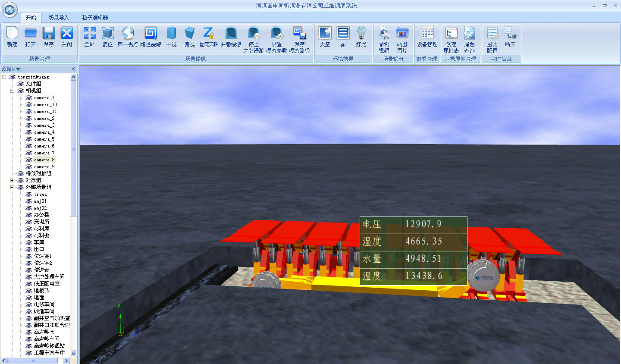Close the 数据目录 panel
621x364 pixels.
[73, 69]
